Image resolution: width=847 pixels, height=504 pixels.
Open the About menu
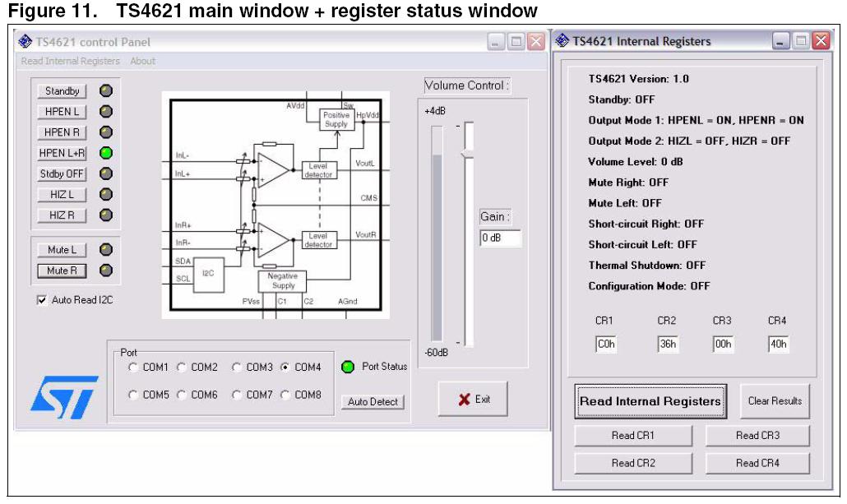pyautogui.click(x=142, y=62)
